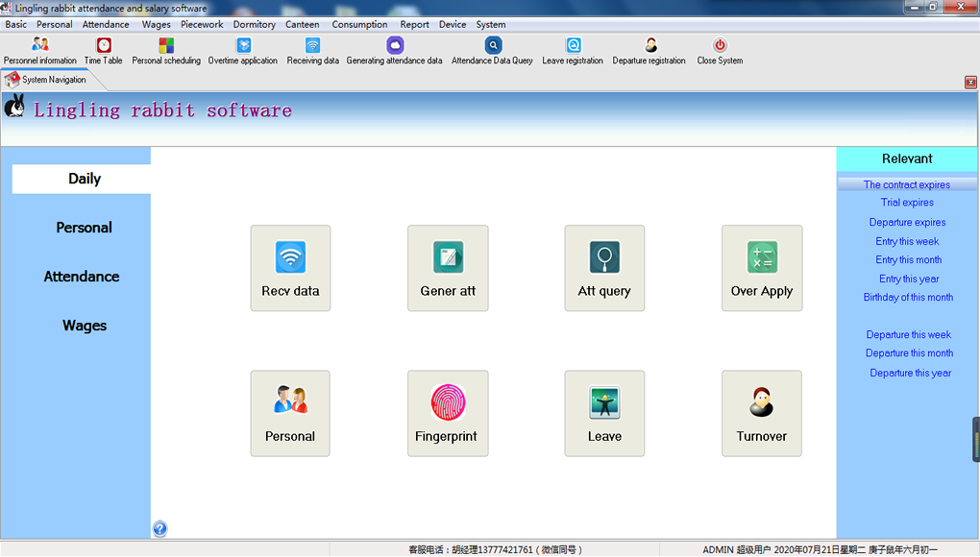Open Leave registration in the toolbar

[573, 51]
